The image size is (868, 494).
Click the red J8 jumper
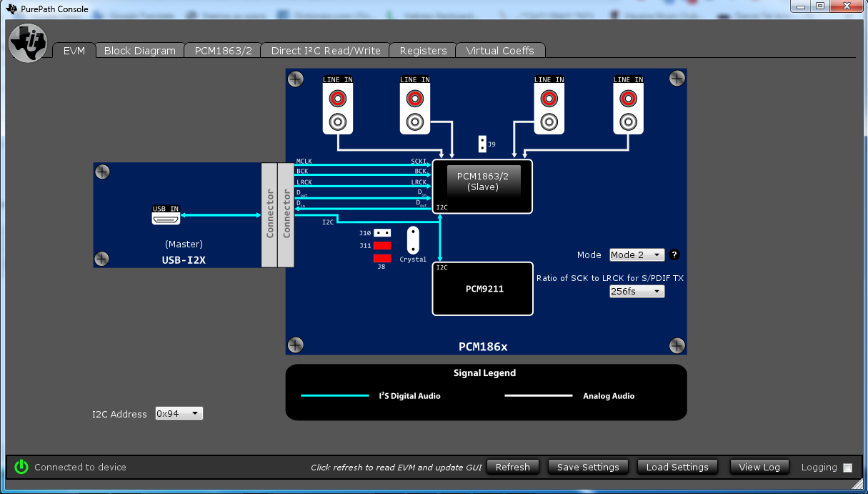(x=382, y=258)
